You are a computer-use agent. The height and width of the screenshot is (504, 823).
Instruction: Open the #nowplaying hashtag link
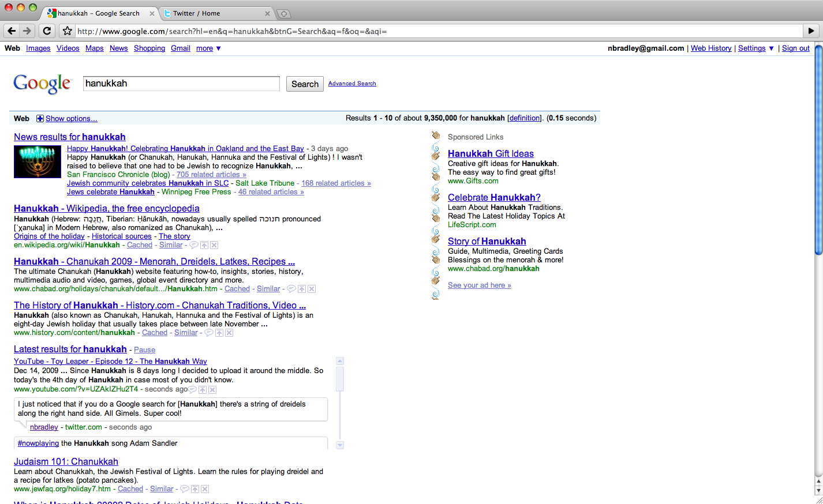click(38, 443)
